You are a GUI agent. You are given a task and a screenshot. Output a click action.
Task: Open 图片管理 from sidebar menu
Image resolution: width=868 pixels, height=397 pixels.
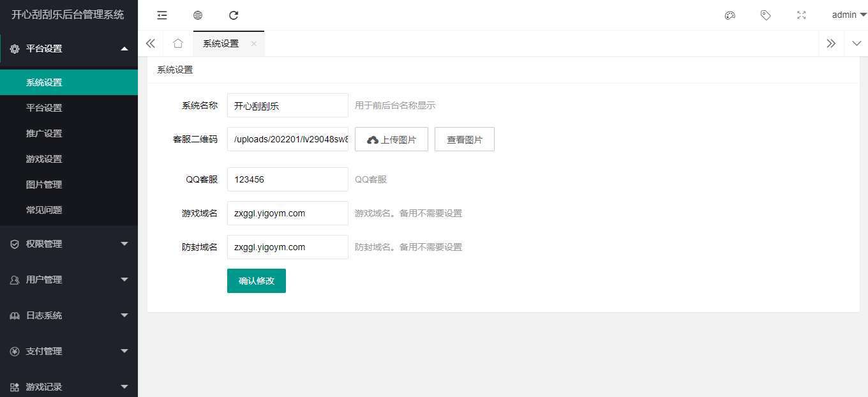pos(44,184)
